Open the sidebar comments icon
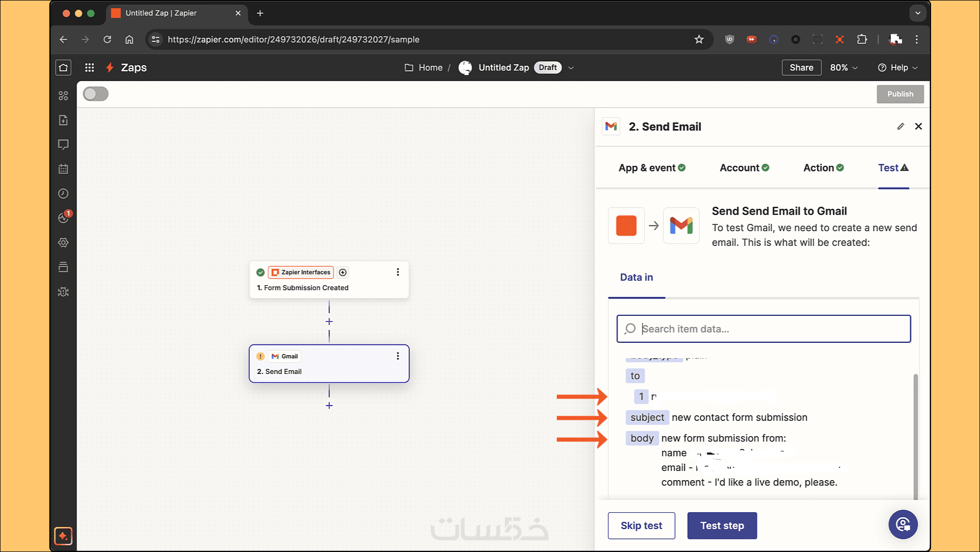980x552 pixels. click(63, 145)
